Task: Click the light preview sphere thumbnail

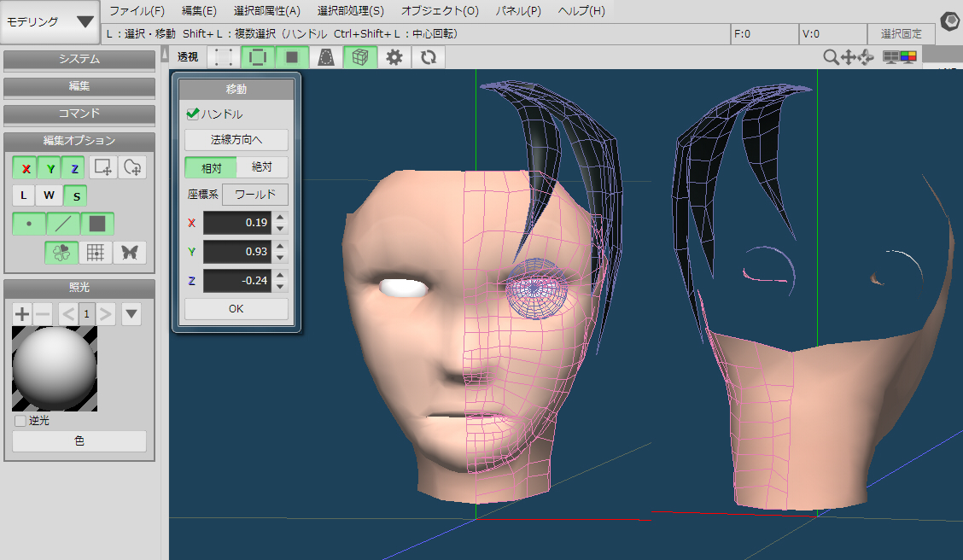Action: [55, 369]
